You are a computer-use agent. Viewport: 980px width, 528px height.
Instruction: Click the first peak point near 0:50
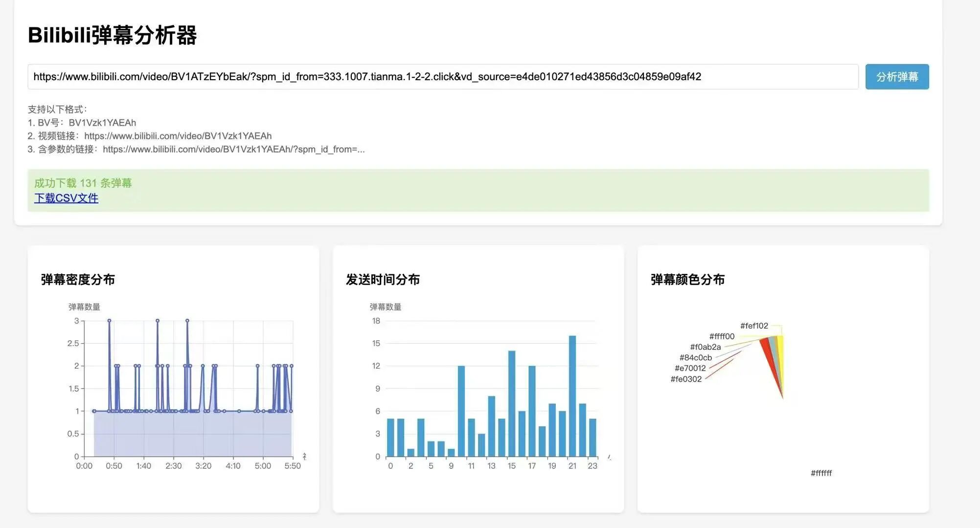(x=109, y=321)
